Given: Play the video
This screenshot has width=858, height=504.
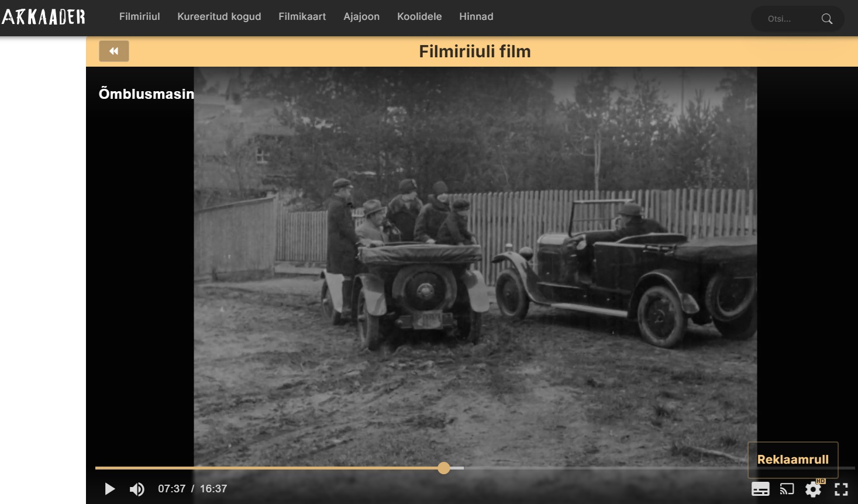Looking at the screenshot, I should point(109,489).
